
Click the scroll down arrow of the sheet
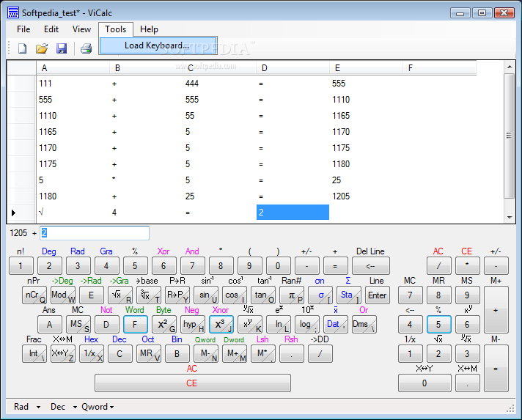510,217
